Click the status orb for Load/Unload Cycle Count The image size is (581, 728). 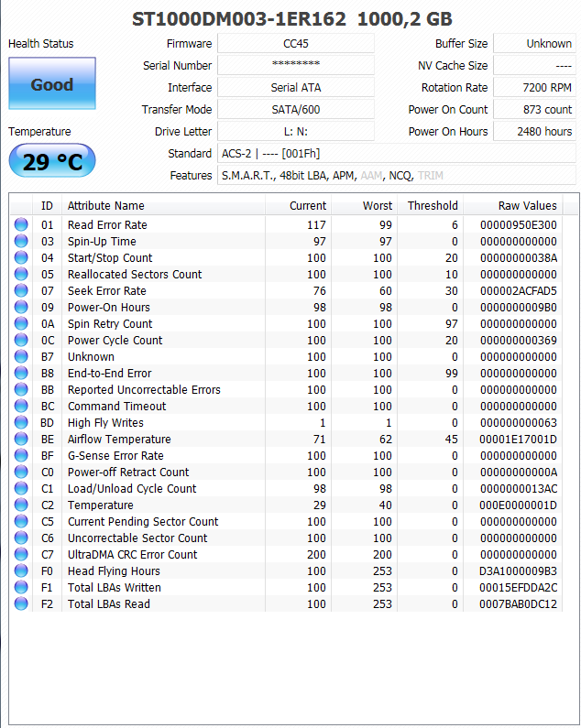(x=21, y=488)
